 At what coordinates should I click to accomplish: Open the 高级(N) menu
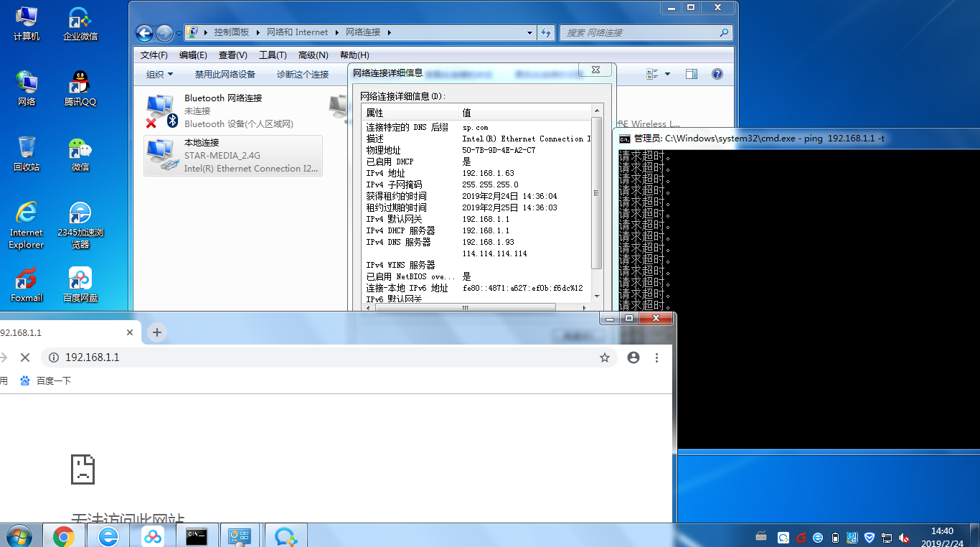313,55
